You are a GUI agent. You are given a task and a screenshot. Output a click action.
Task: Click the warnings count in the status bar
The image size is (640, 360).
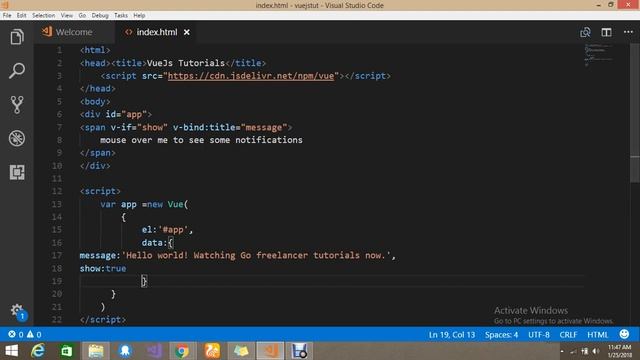pyautogui.click(x=34, y=334)
